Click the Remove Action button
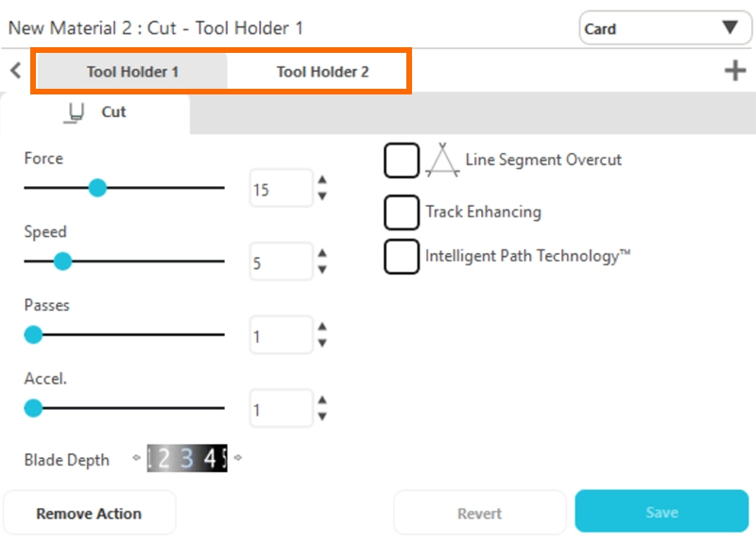756x543 pixels. tap(89, 514)
